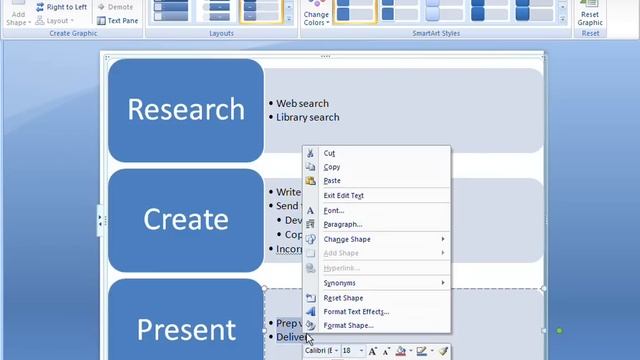This screenshot has height=360, width=640.
Task: Expand the SmartArt Styles gallery more arrow
Action: (x=562, y=19)
